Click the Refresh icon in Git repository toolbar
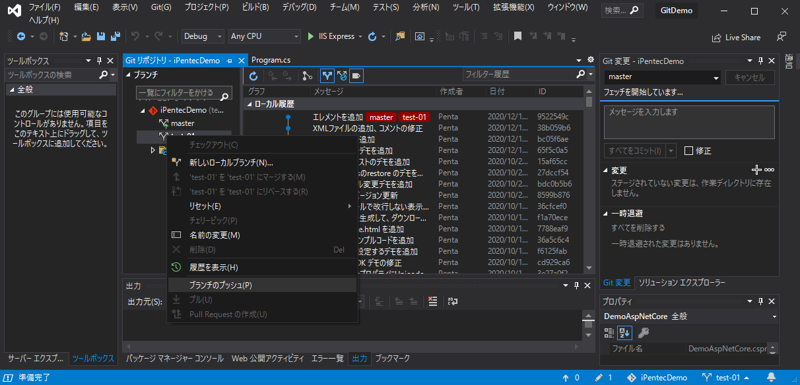This screenshot has height=385, width=800. pos(254,76)
